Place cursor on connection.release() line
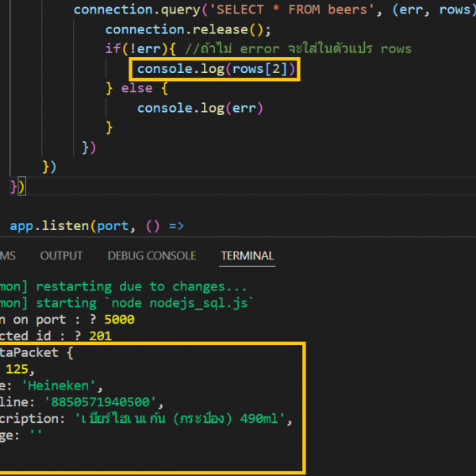This screenshot has height=476, width=476. click(187, 30)
